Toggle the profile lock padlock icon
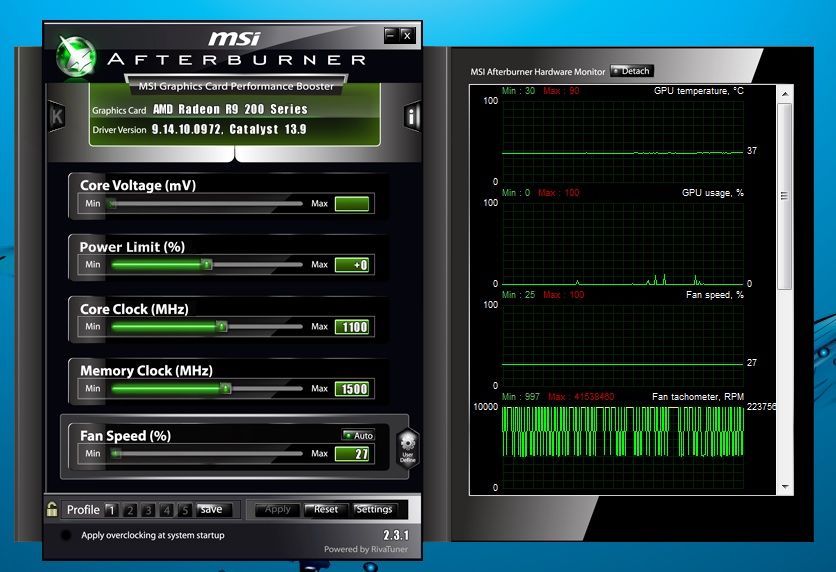The width and height of the screenshot is (836, 572). point(51,509)
